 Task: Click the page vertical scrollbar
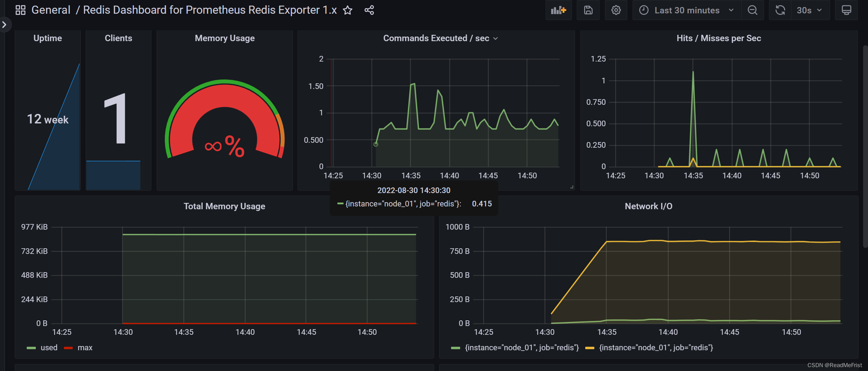pos(865,147)
